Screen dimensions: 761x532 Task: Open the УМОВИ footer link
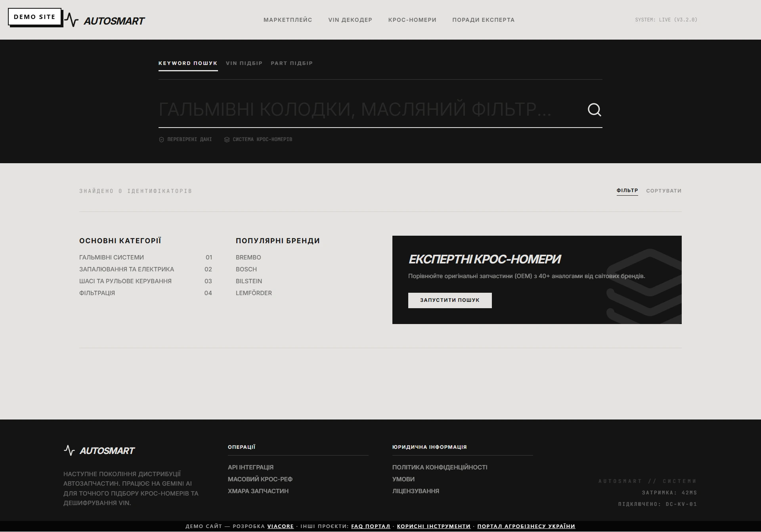tap(403, 479)
